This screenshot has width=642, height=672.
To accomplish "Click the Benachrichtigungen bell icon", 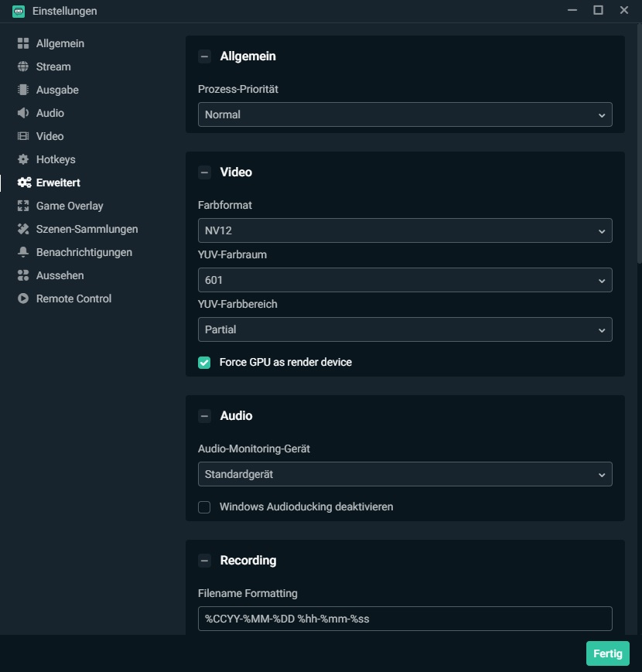I will coord(23,252).
